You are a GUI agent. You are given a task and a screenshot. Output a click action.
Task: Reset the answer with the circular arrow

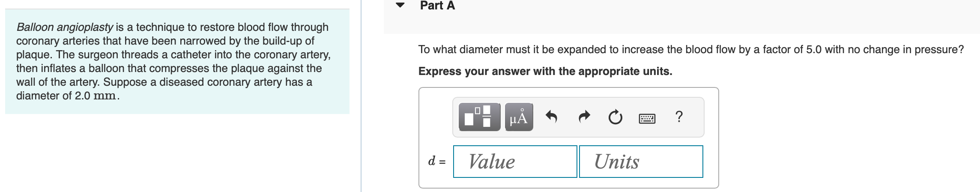tap(615, 117)
